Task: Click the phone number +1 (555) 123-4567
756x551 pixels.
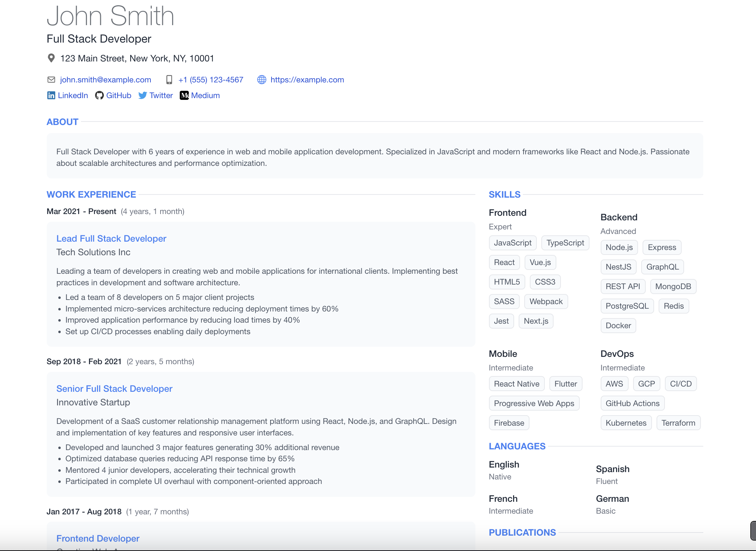Action: 211,80
